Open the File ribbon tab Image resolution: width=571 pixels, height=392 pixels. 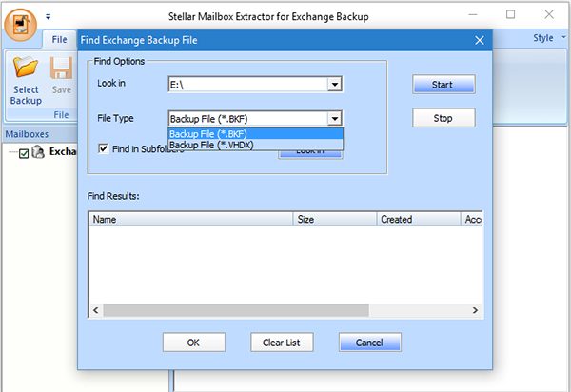point(59,39)
